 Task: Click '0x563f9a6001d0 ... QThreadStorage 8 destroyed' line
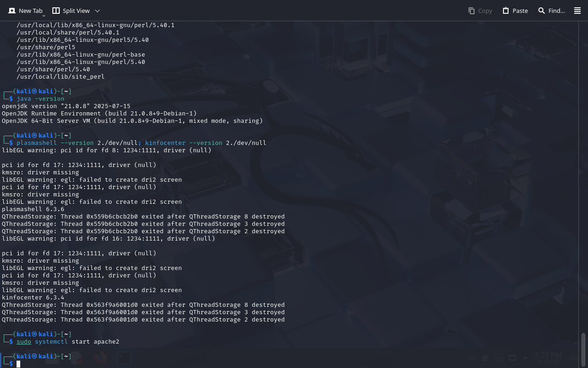click(x=143, y=305)
